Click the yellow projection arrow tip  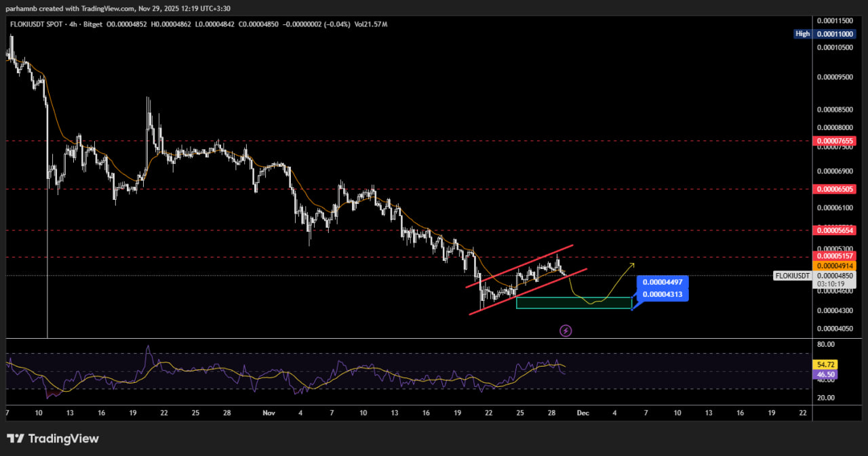[633, 263]
